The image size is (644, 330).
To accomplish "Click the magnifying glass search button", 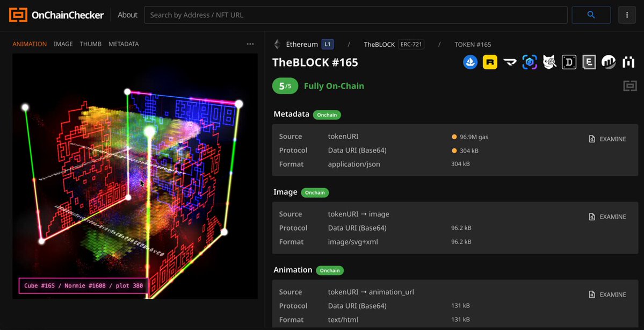I will click(x=591, y=15).
